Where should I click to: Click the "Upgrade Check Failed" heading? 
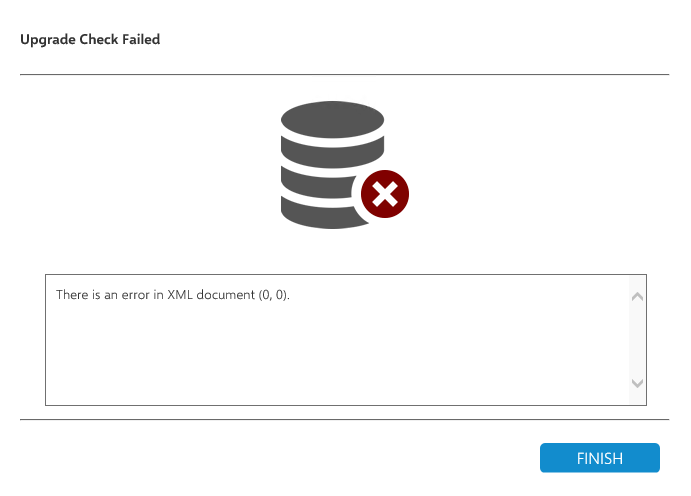click(x=90, y=40)
